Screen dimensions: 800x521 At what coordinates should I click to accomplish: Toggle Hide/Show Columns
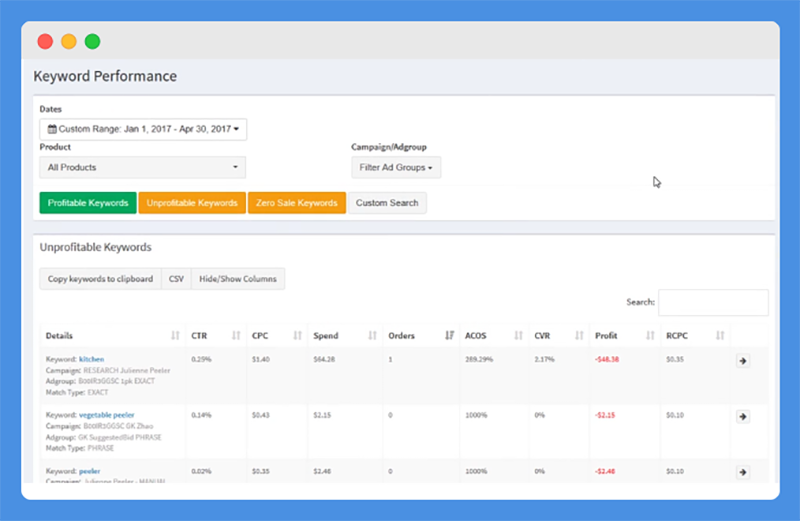click(238, 279)
